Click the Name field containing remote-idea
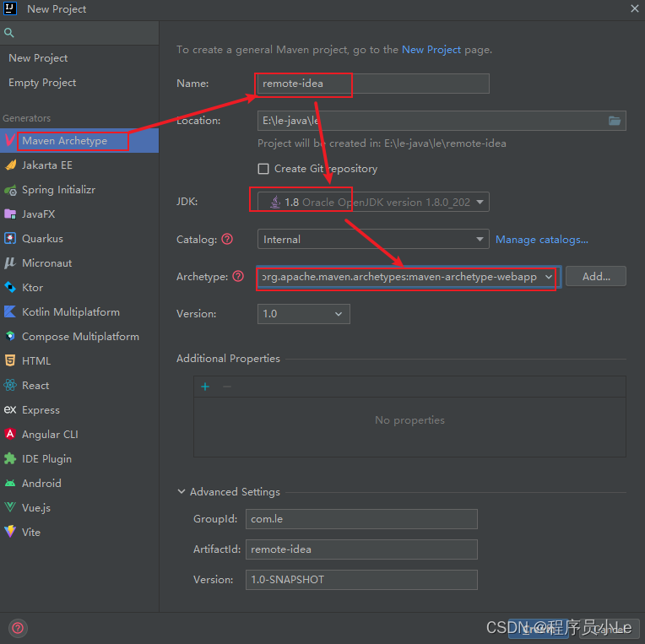This screenshot has width=645, height=644. coord(373,84)
